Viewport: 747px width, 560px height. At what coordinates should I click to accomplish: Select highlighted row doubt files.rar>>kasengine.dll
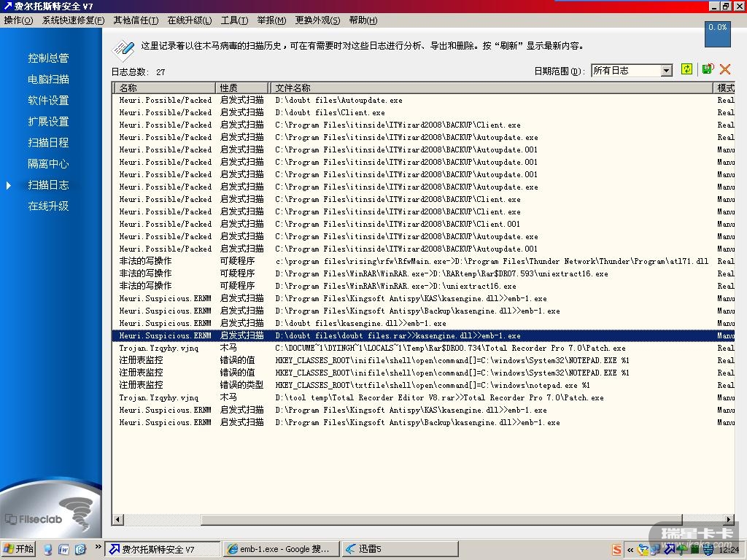[x=424, y=335]
